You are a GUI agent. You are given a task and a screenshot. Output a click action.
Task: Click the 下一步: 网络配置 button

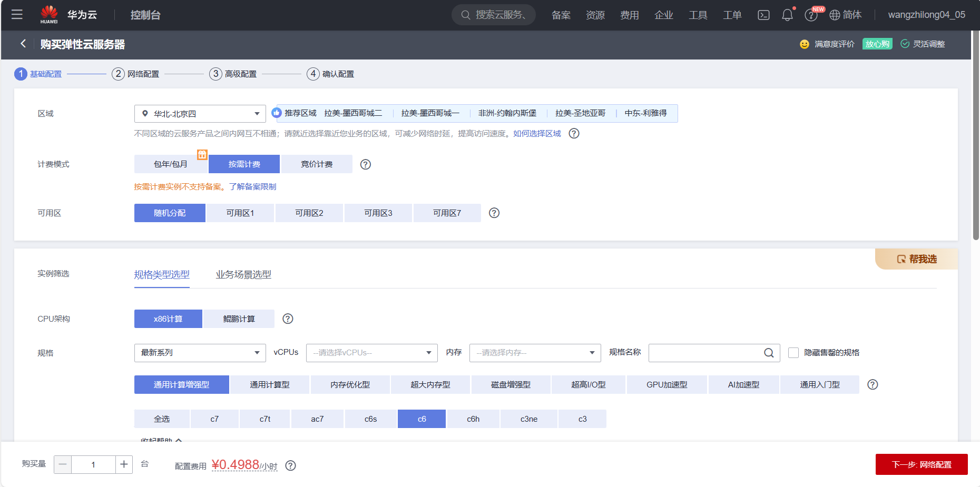922,464
